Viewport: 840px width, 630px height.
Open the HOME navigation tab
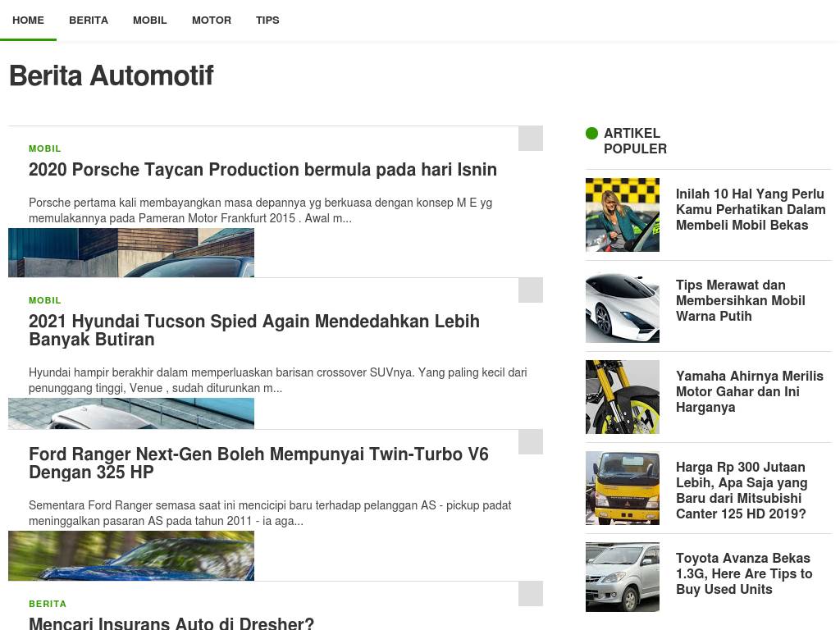coord(28,21)
